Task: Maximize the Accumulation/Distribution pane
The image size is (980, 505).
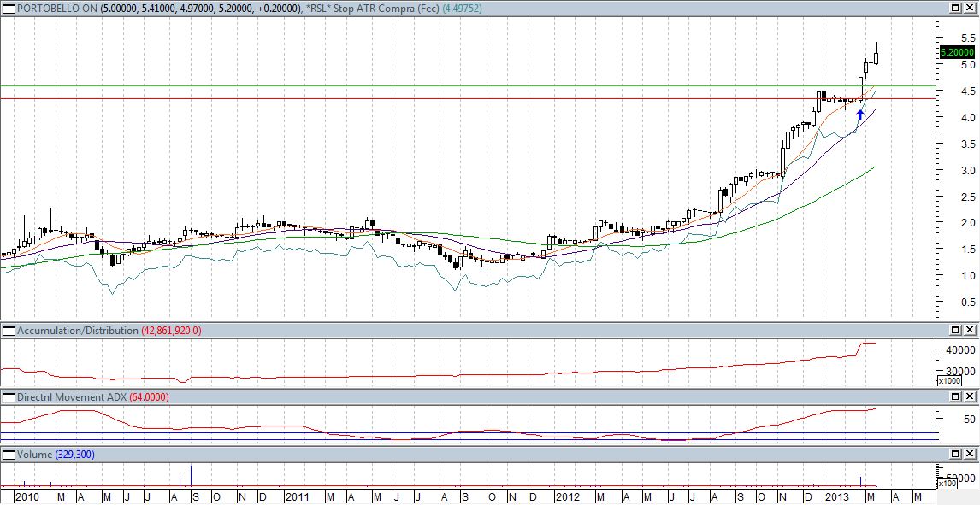Action: tap(957, 330)
